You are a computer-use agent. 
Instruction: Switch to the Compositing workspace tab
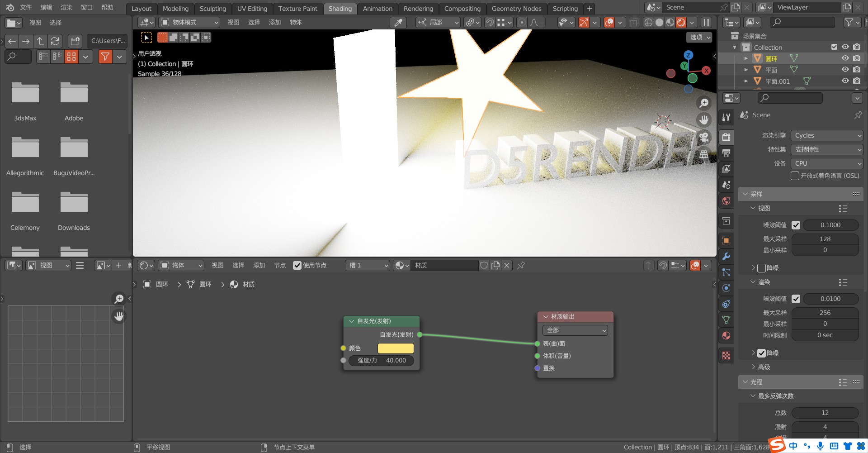click(462, 9)
